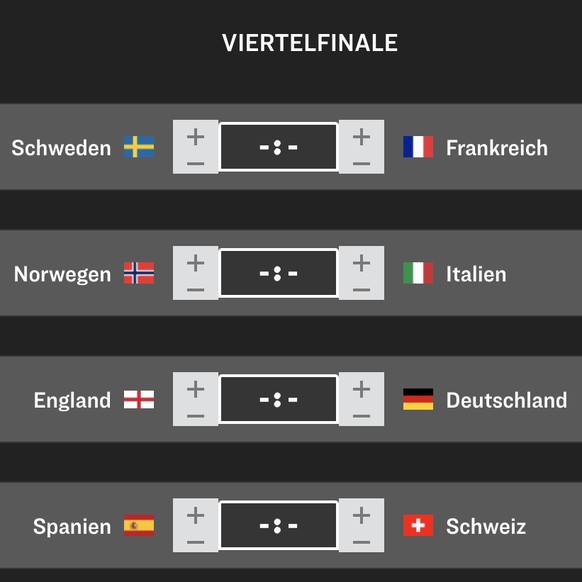Select the Italien flag icon
This screenshot has width=582, height=582.
(x=418, y=273)
